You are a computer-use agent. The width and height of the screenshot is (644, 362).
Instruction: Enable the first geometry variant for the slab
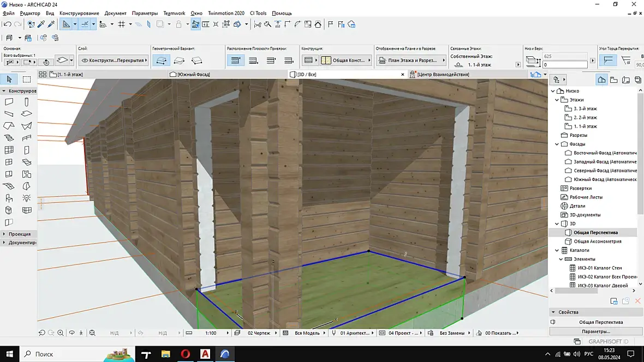point(160,60)
